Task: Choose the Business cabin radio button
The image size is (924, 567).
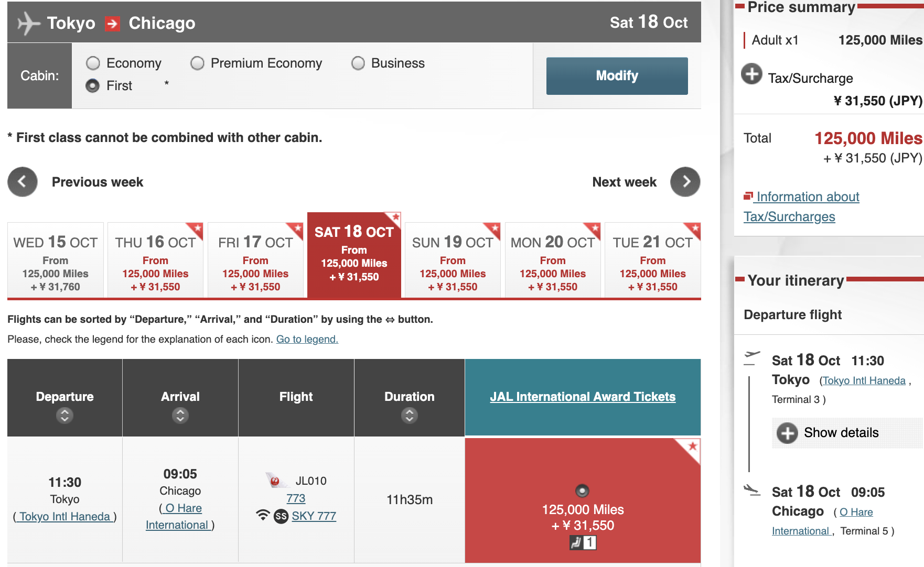Action: pos(358,63)
